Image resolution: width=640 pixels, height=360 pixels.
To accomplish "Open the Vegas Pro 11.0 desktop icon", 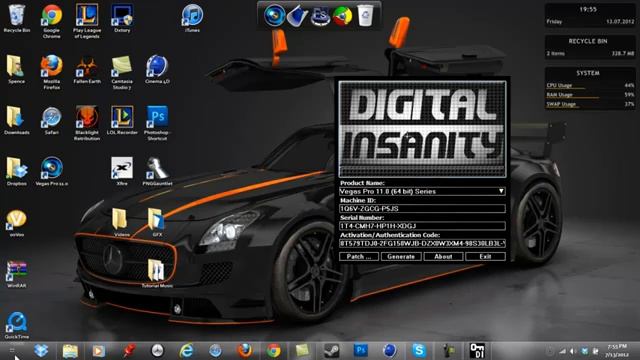I will tap(52, 171).
